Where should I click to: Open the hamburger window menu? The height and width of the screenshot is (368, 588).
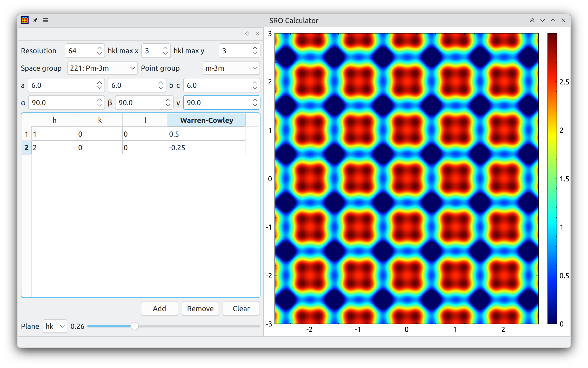tap(45, 20)
